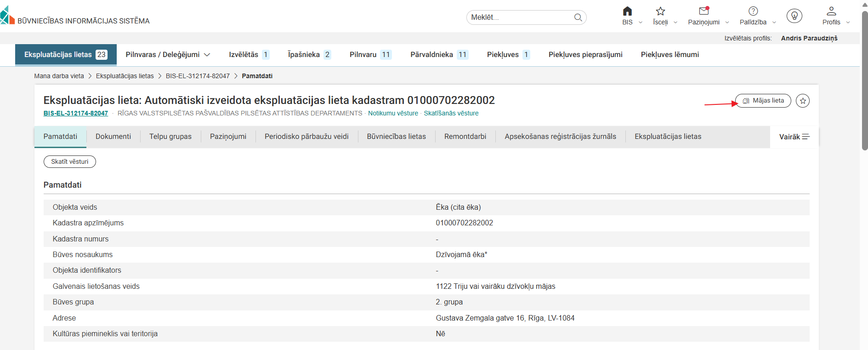868x350 pixels.
Task: Mark case as favorite with star icon
Action: [x=803, y=101]
